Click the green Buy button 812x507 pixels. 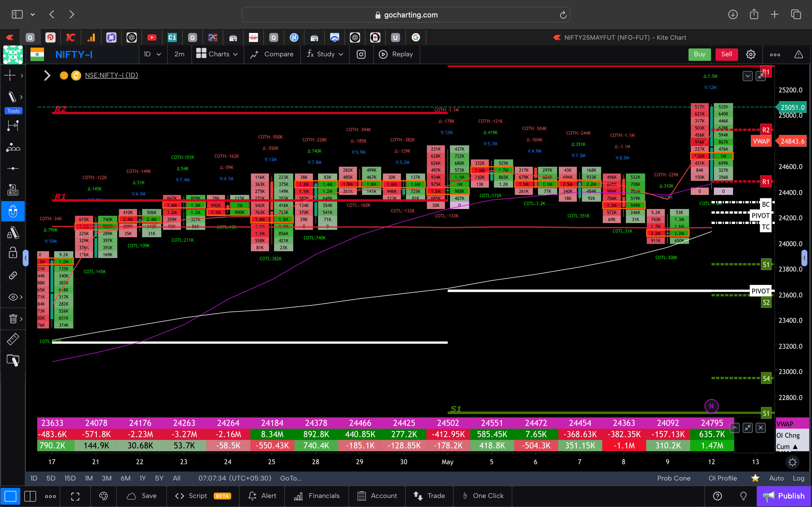699,54
